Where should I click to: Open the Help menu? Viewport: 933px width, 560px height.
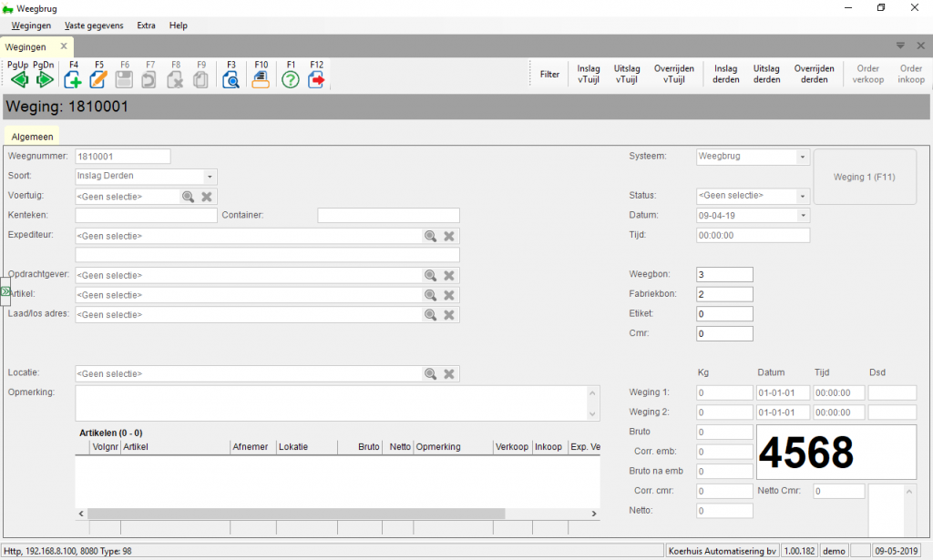[178, 25]
